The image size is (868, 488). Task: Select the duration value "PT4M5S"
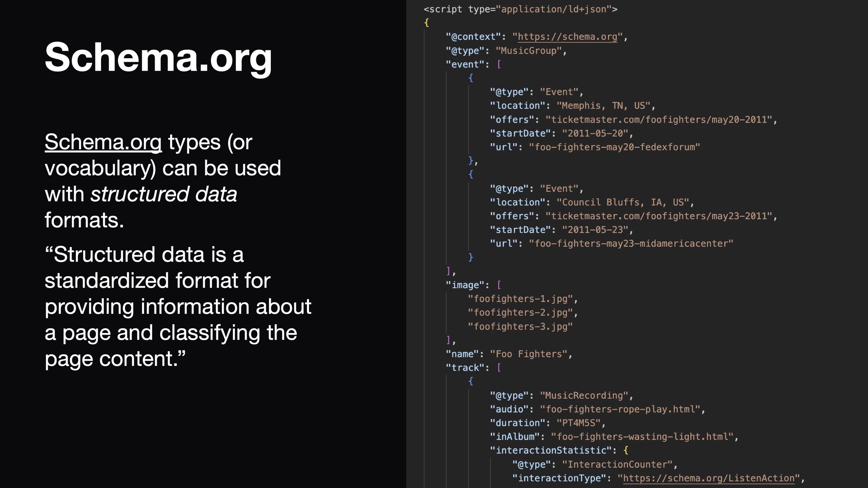[x=578, y=423]
